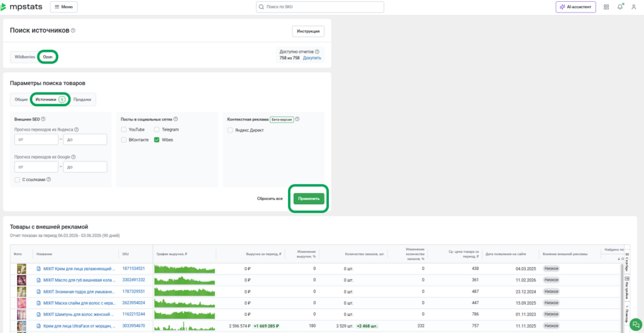Image resolution: width=644 pixels, height=333 pixels.
Task: Sort by Влияние внешней рекламы column
Action: pyautogui.click(x=565, y=254)
